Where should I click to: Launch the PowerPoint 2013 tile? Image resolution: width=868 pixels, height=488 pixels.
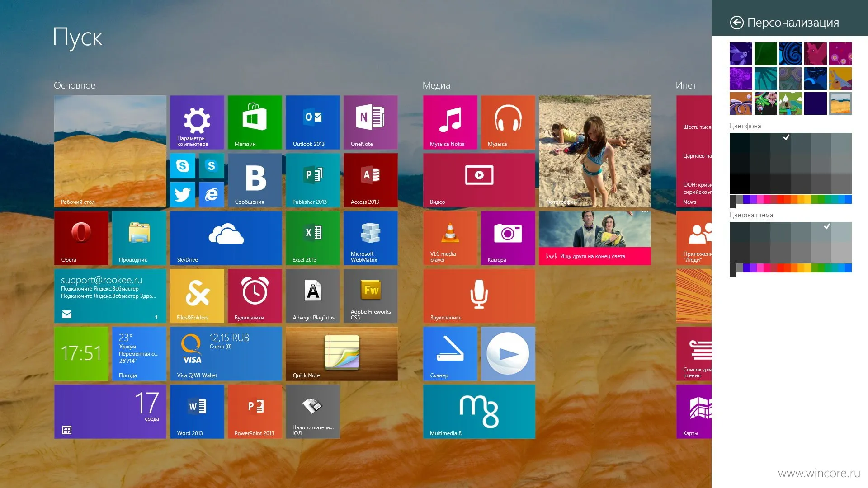(255, 411)
